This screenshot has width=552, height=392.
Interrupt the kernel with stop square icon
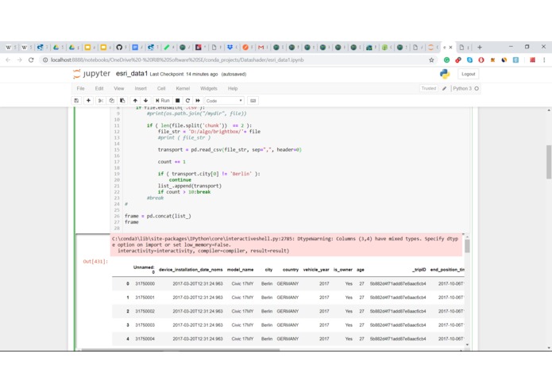pyautogui.click(x=178, y=101)
